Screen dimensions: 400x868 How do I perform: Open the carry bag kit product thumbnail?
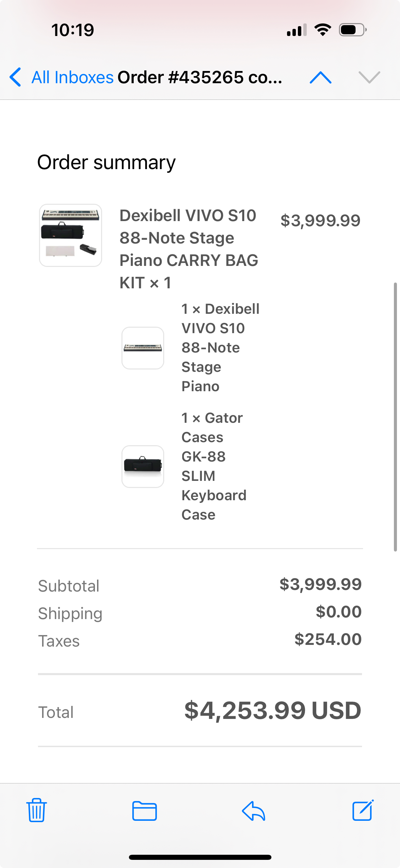[x=71, y=235]
